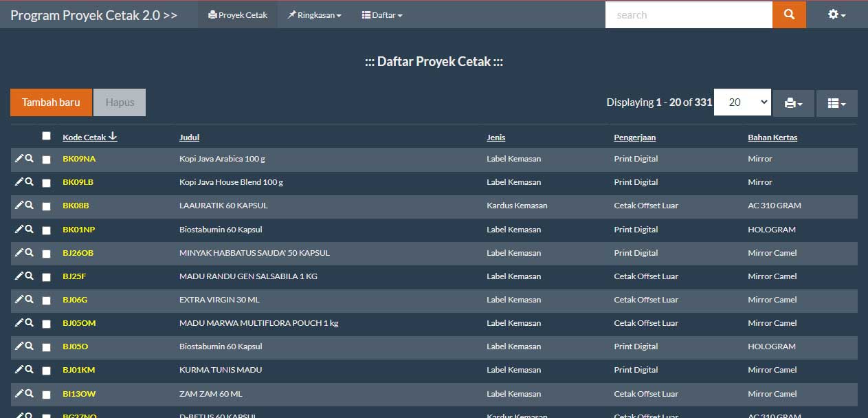Click into the search input field

[688, 15]
